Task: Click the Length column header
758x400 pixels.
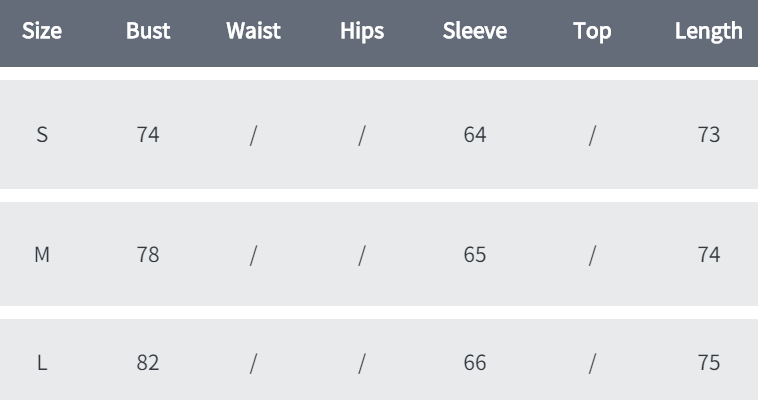Action: tap(709, 32)
